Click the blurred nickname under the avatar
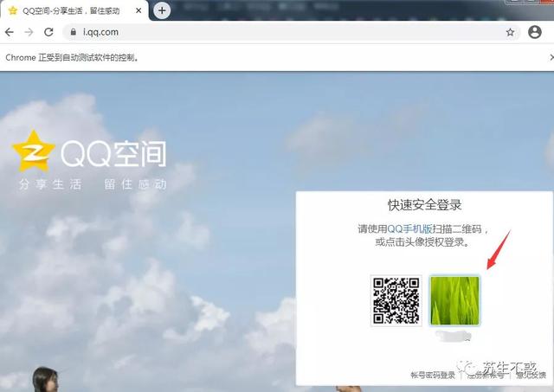The image size is (554, 392). click(454, 336)
